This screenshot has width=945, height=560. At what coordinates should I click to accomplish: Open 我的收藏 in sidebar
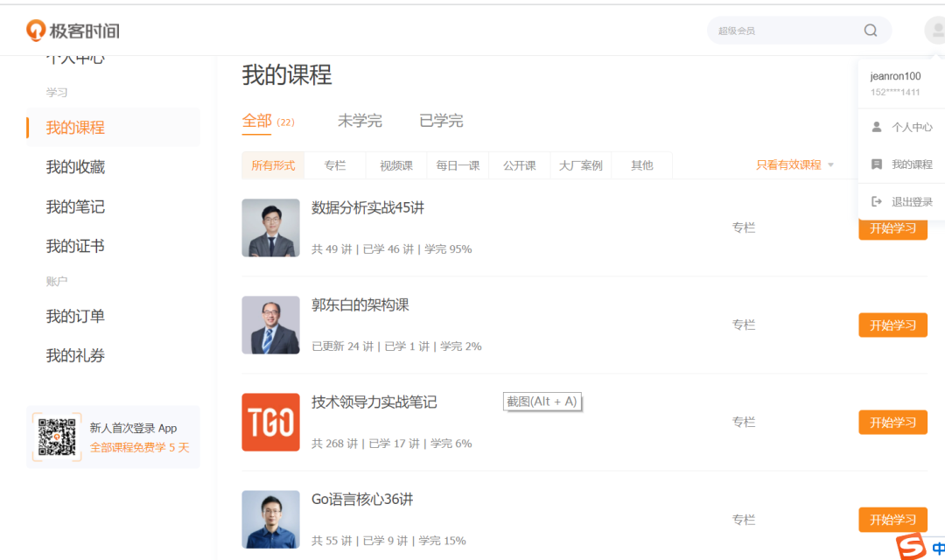75,167
